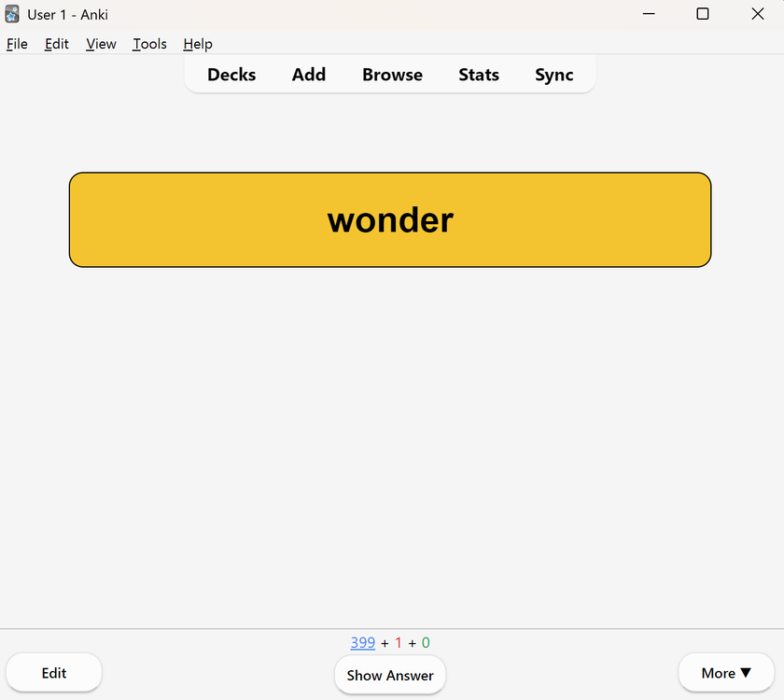Open the Edit menu
The height and width of the screenshot is (700, 784).
pos(57,44)
